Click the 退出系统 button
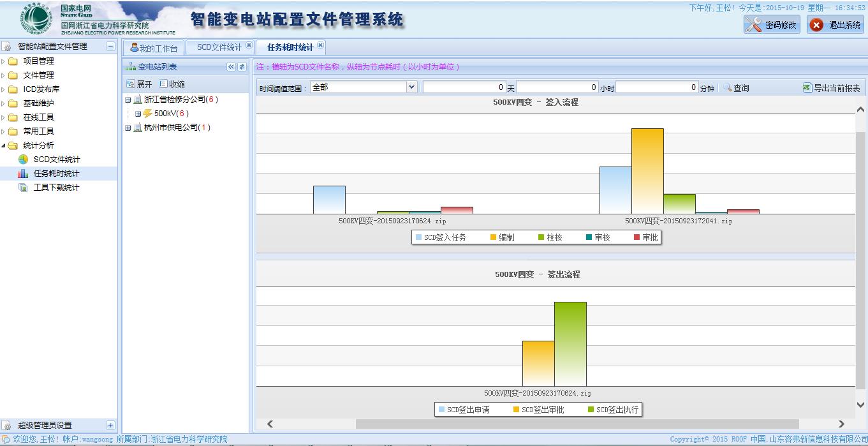 (835, 25)
